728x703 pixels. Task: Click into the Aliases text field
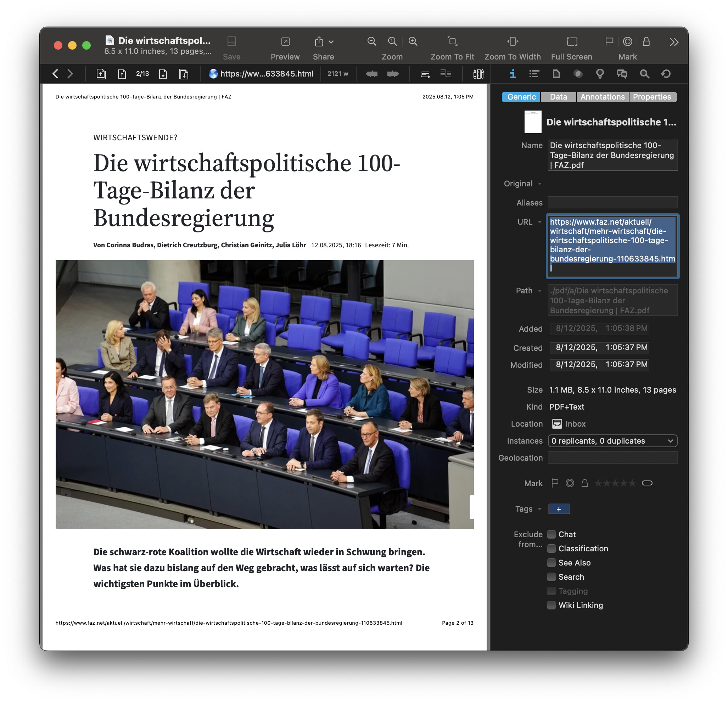click(x=612, y=203)
